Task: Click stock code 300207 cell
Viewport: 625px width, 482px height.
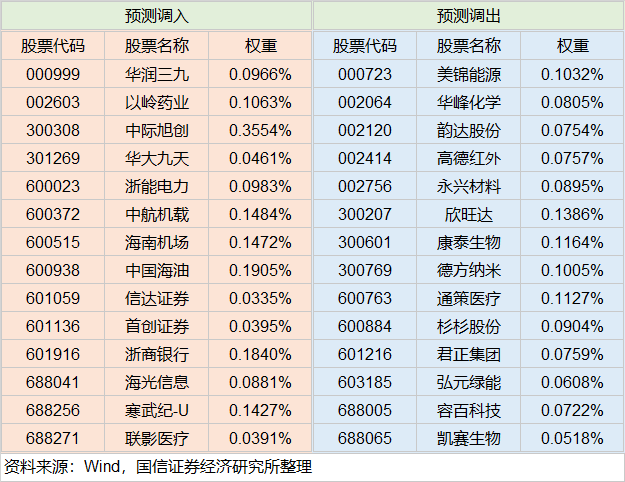Action: click(365, 214)
